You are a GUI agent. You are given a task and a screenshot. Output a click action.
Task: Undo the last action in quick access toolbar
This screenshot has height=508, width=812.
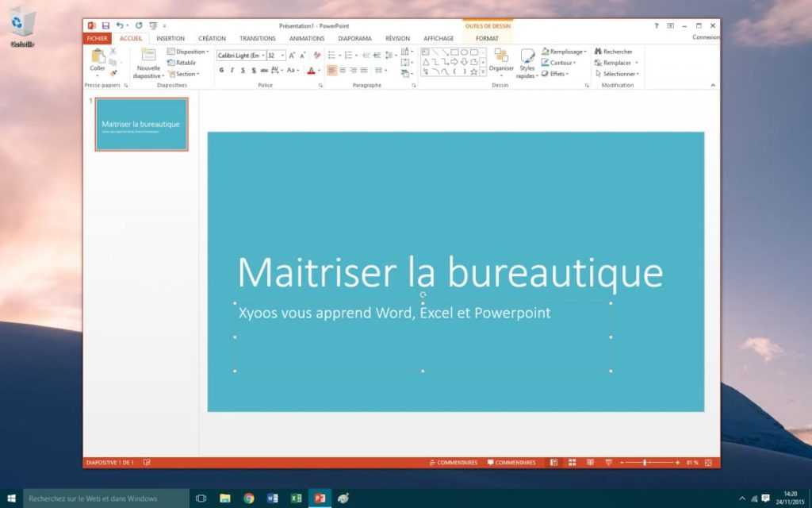(120, 25)
